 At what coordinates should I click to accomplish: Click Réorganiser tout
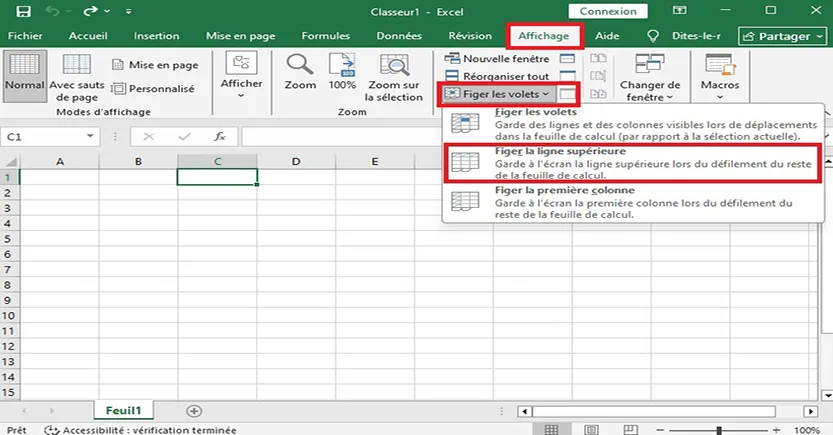click(x=497, y=76)
